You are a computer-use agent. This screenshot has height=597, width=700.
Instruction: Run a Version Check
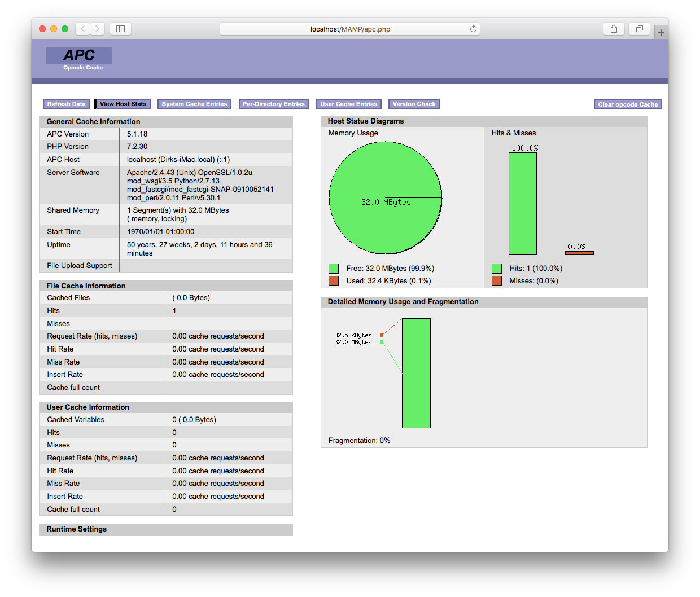414,104
